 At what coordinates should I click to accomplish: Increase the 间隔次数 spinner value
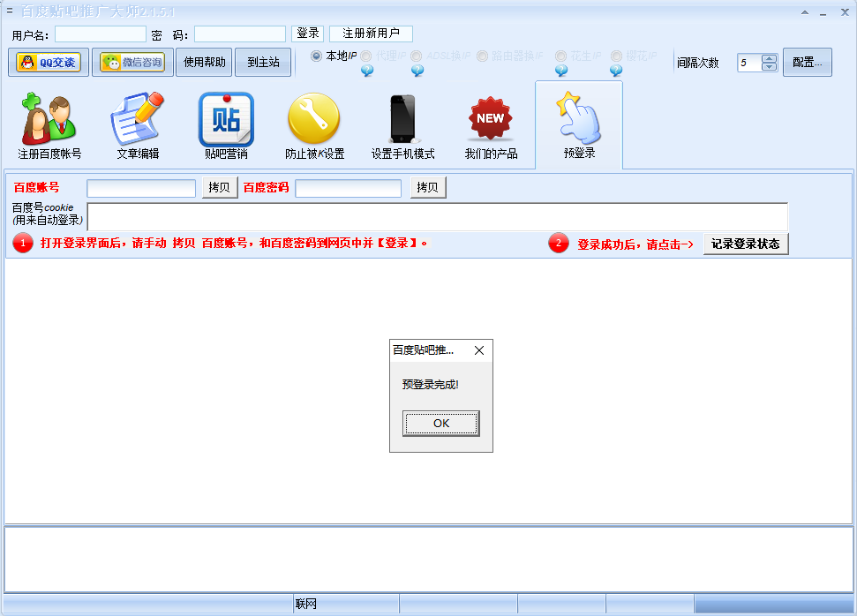[x=769, y=58]
